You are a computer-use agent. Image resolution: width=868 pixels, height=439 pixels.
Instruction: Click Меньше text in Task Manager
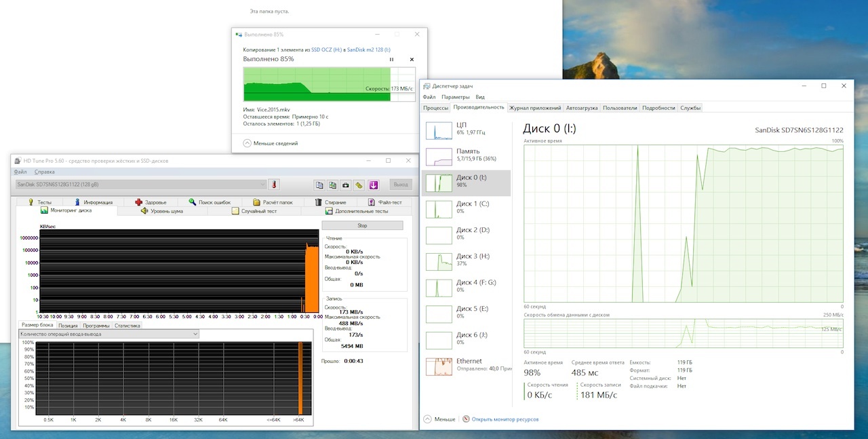[445, 419]
